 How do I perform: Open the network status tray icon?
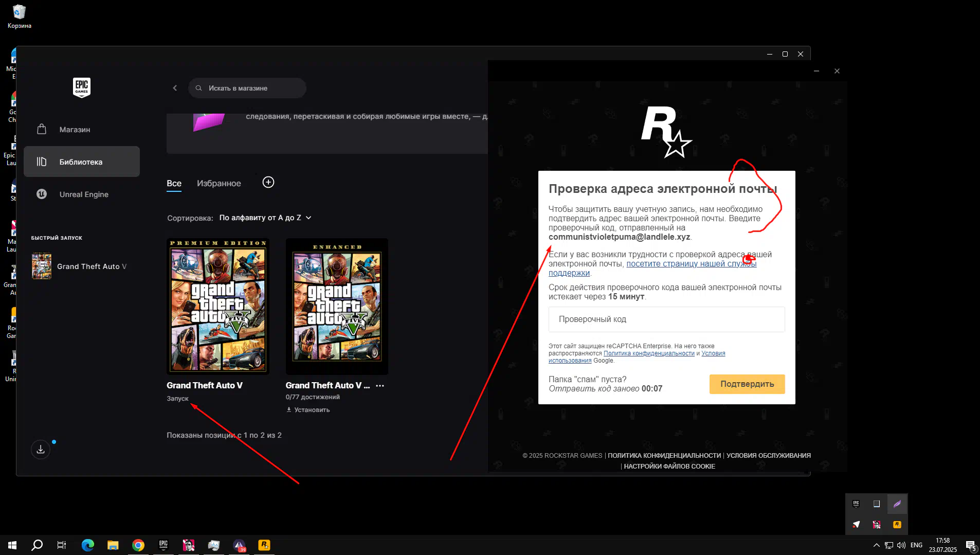[x=889, y=545]
